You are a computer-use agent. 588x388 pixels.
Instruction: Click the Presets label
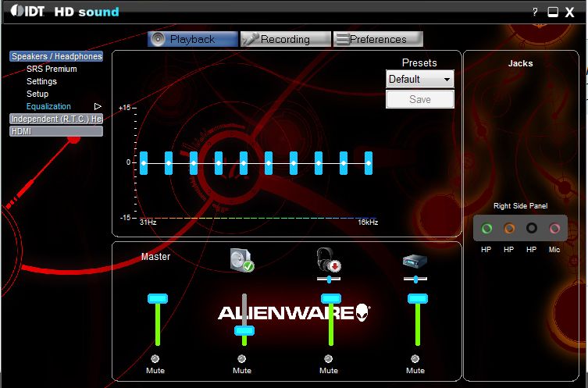coord(419,62)
